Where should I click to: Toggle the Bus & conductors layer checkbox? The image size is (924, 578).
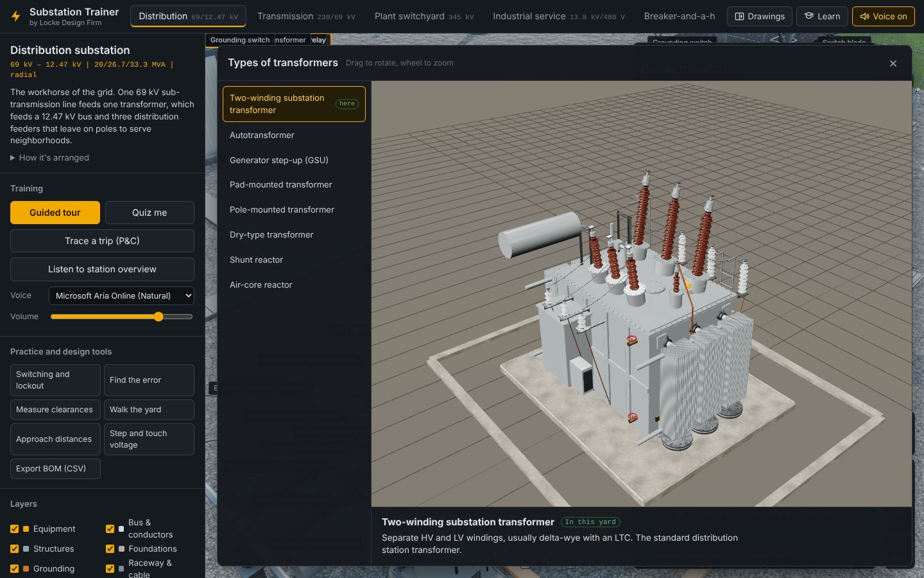click(x=110, y=529)
